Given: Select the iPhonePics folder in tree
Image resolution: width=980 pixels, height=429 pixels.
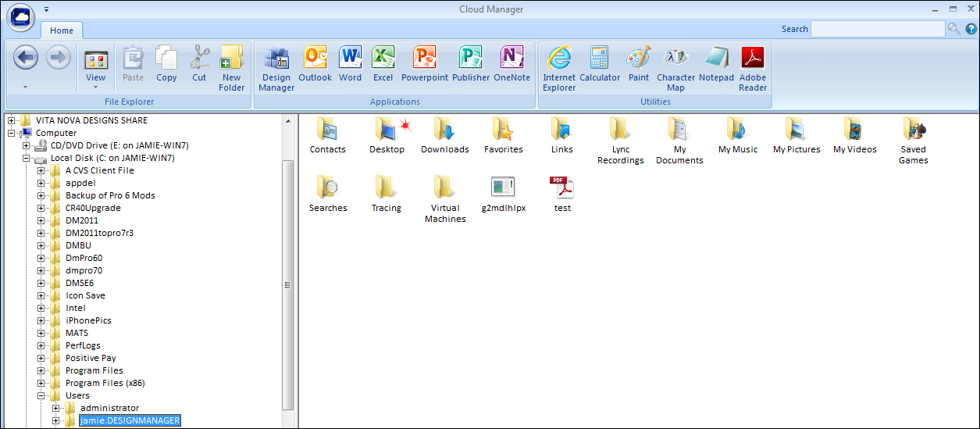Looking at the screenshot, I should tap(88, 320).
